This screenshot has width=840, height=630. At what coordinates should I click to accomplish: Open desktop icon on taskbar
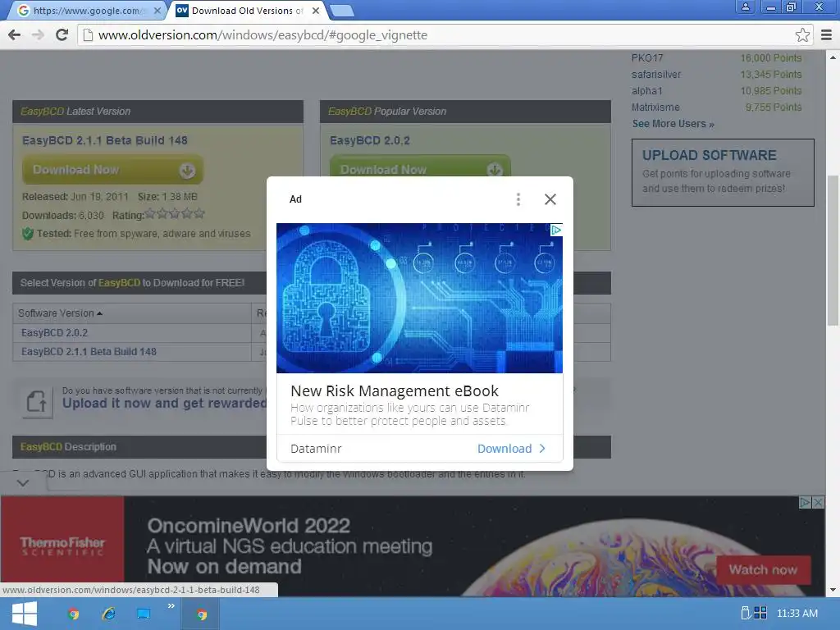coord(144,614)
